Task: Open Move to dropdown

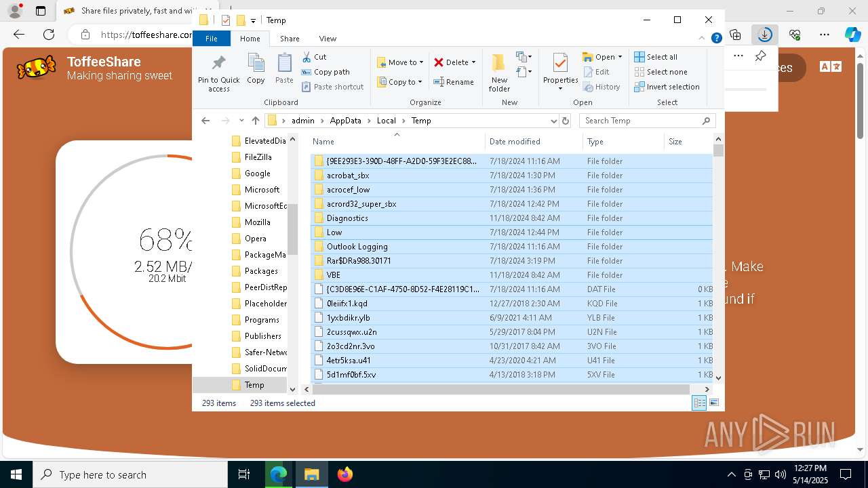Action: tap(400, 62)
